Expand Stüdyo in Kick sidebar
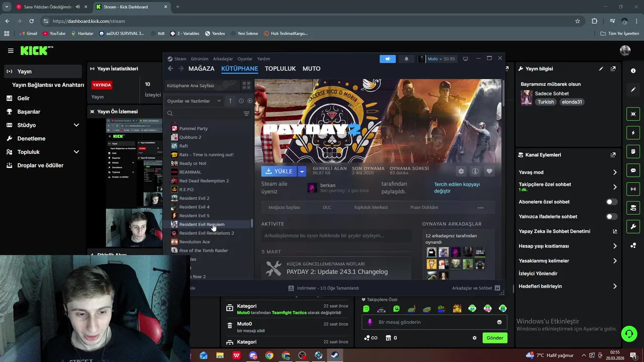Viewport: 644px width, 362px height. pyautogui.click(x=76, y=125)
